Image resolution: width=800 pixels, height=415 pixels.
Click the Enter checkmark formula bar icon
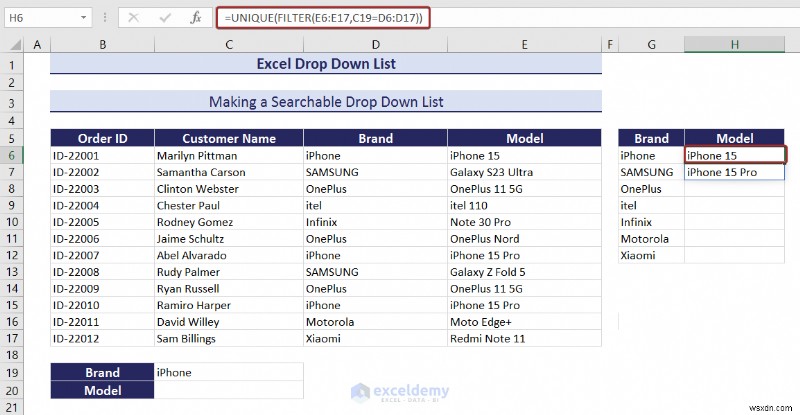165,18
